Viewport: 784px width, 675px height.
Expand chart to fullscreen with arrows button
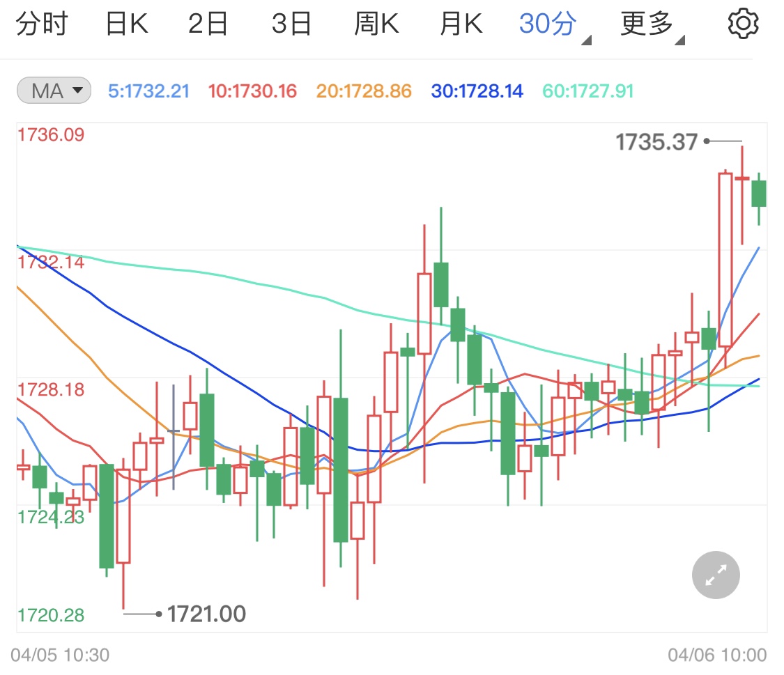[716, 575]
